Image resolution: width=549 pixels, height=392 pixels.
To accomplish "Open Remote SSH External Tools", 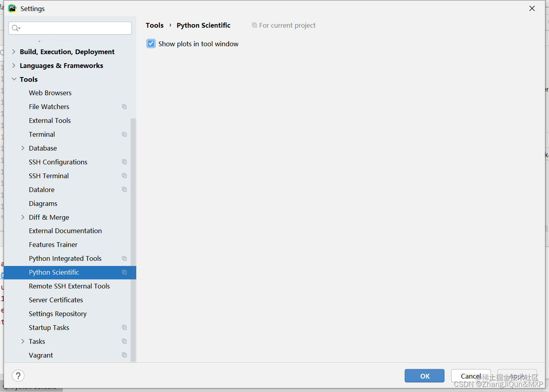I will [x=69, y=286].
